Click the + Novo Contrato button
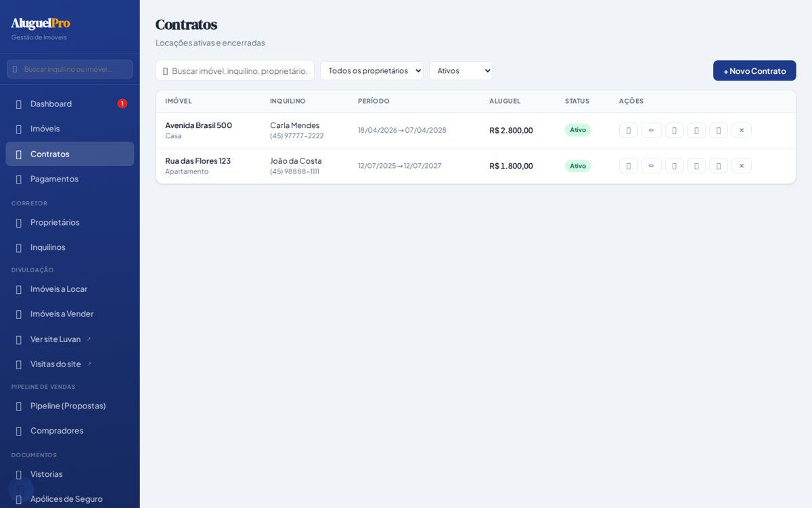812x508 pixels. pyautogui.click(x=754, y=70)
